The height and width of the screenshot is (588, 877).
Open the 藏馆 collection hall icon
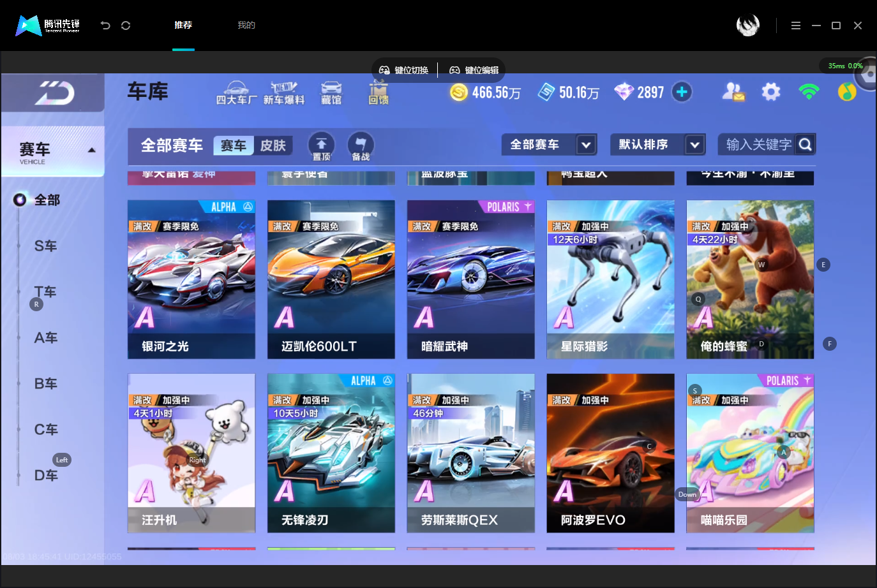(331, 92)
